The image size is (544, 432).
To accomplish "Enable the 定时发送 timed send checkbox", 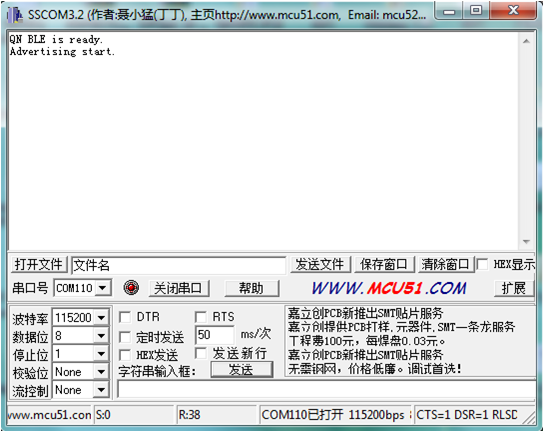I will pos(125,337).
